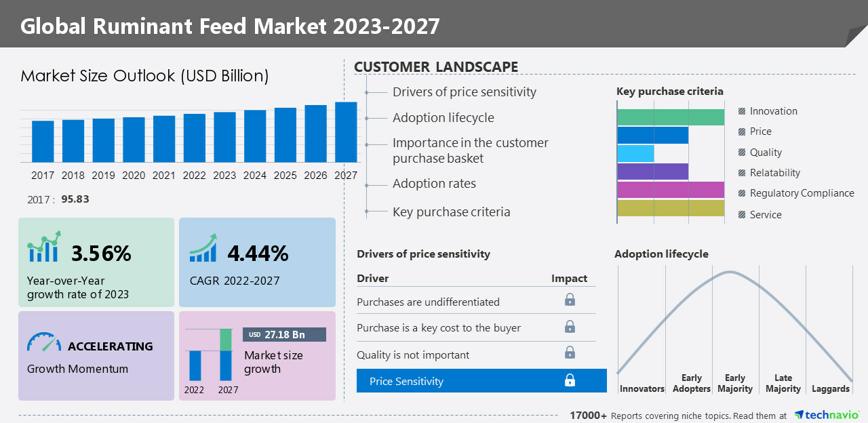Expand Drivers of price sensitivity item
The image size is (868, 423).
pyautogui.click(x=464, y=92)
